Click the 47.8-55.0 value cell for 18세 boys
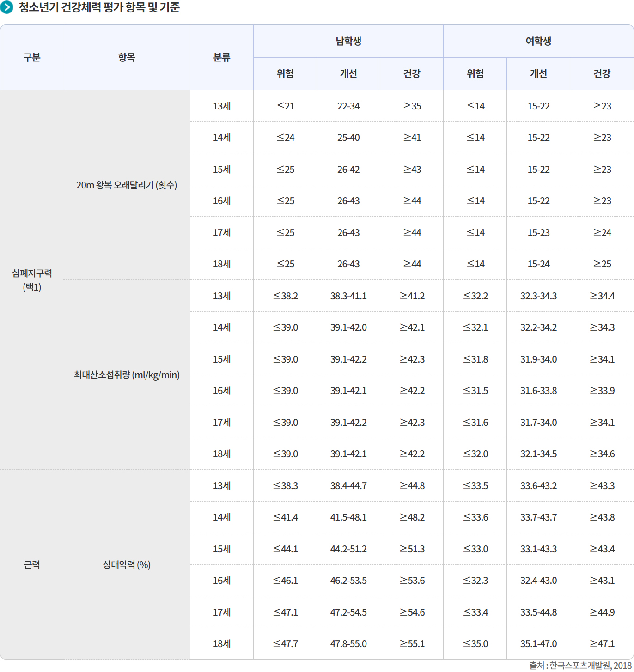The width and height of the screenshot is (634, 672). tap(348, 643)
